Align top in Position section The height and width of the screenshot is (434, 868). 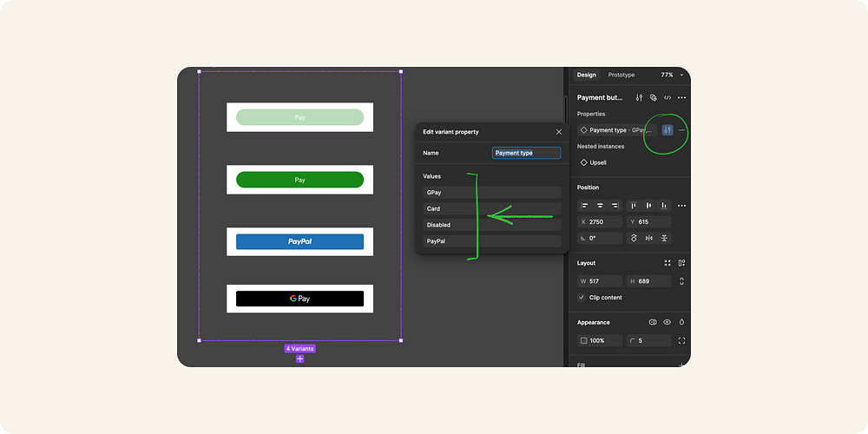click(634, 206)
